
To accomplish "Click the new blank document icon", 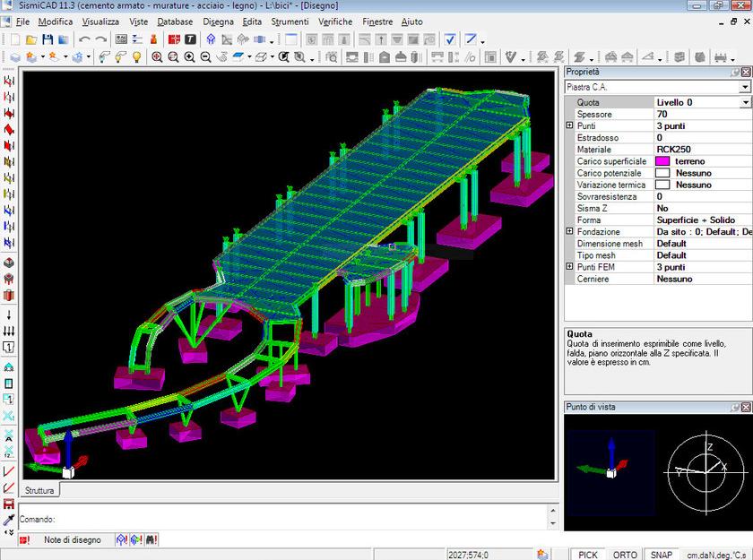I will pos(15,39).
